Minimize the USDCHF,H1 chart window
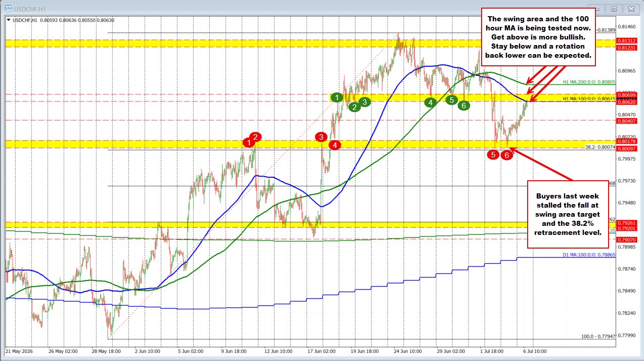Screen dimensions: 644x361 coord(600,9)
